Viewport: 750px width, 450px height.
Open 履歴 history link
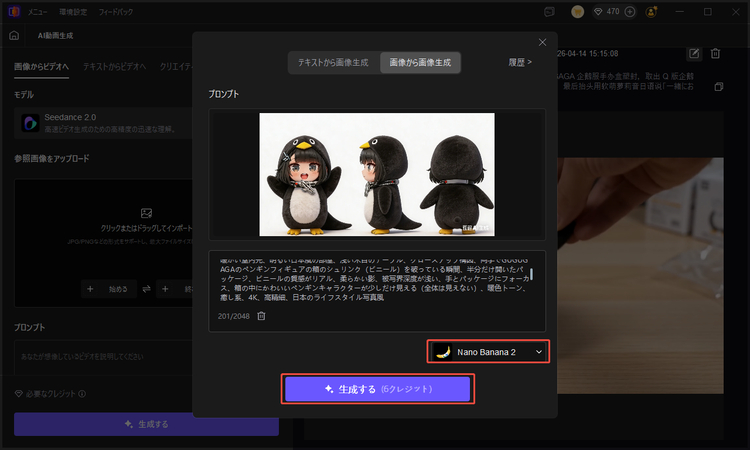click(x=520, y=62)
